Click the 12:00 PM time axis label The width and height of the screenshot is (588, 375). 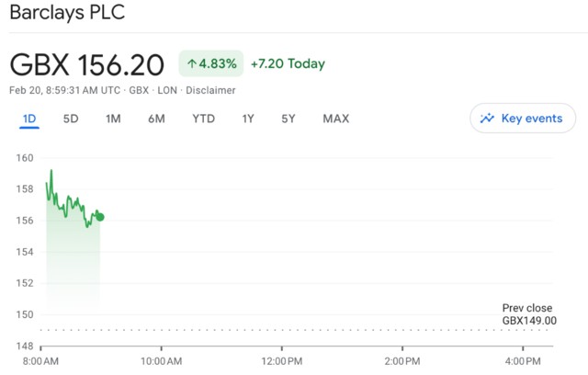[281, 360]
